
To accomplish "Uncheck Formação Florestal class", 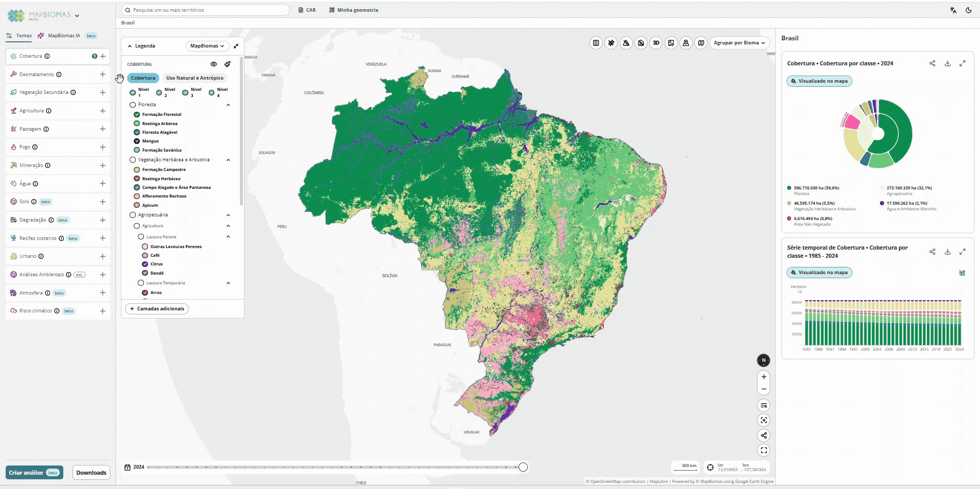I will click(137, 114).
